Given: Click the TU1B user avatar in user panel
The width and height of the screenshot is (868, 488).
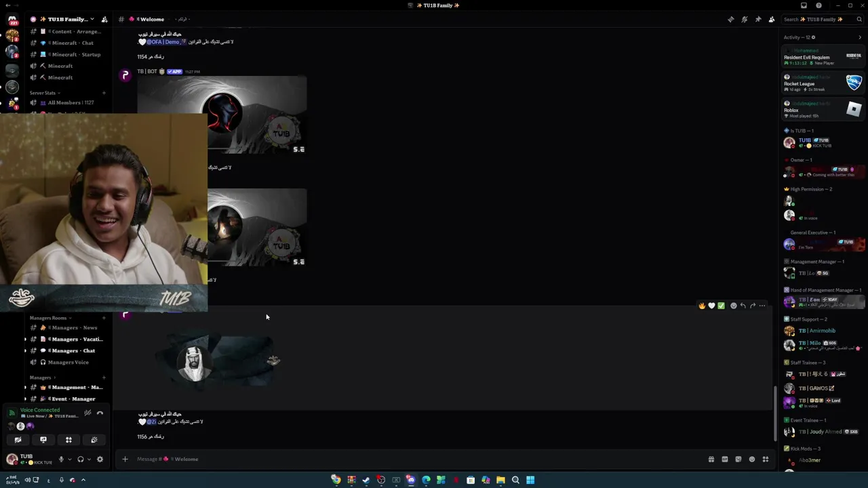Looking at the screenshot, I should (12, 460).
